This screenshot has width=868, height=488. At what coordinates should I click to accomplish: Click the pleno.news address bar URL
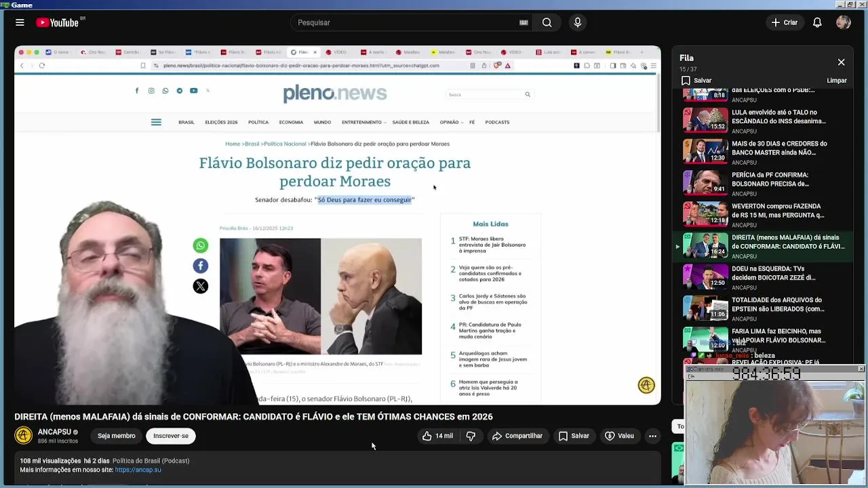pyautogui.click(x=301, y=66)
